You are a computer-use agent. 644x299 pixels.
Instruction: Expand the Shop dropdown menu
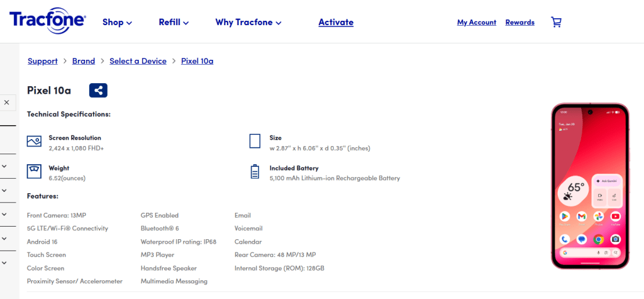(x=117, y=22)
